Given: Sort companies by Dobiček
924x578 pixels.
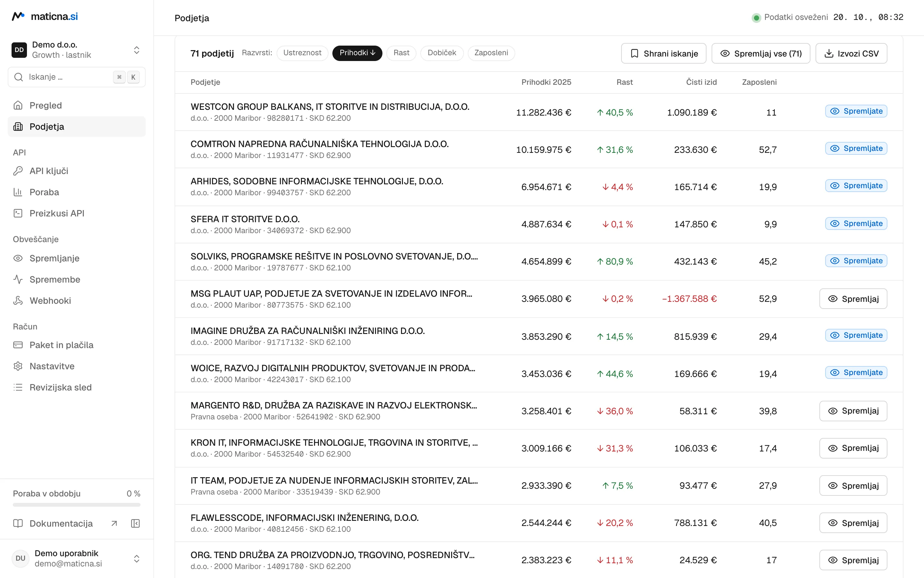Looking at the screenshot, I should click(442, 53).
